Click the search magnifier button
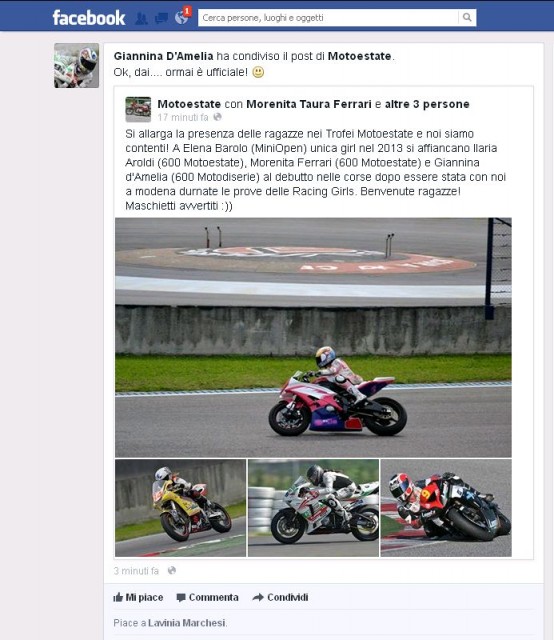 pyautogui.click(x=467, y=17)
